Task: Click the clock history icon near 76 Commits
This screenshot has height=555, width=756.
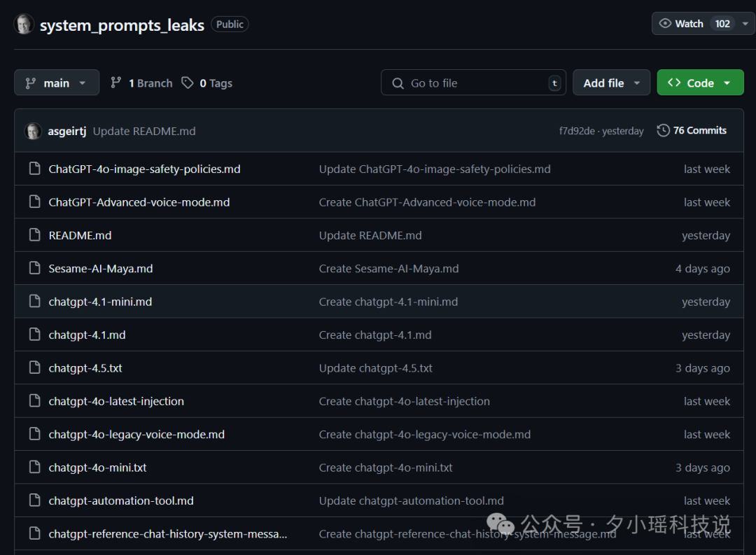Action: (663, 130)
